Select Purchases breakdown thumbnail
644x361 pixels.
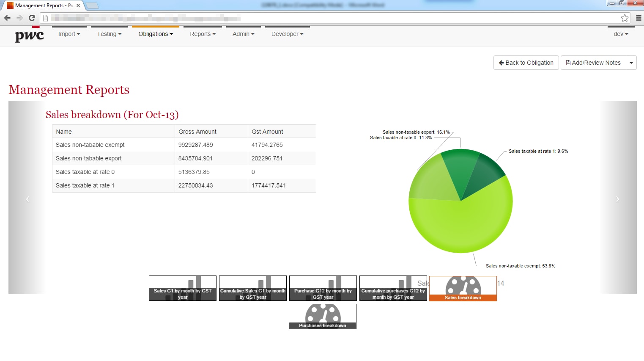pyautogui.click(x=323, y=317)
